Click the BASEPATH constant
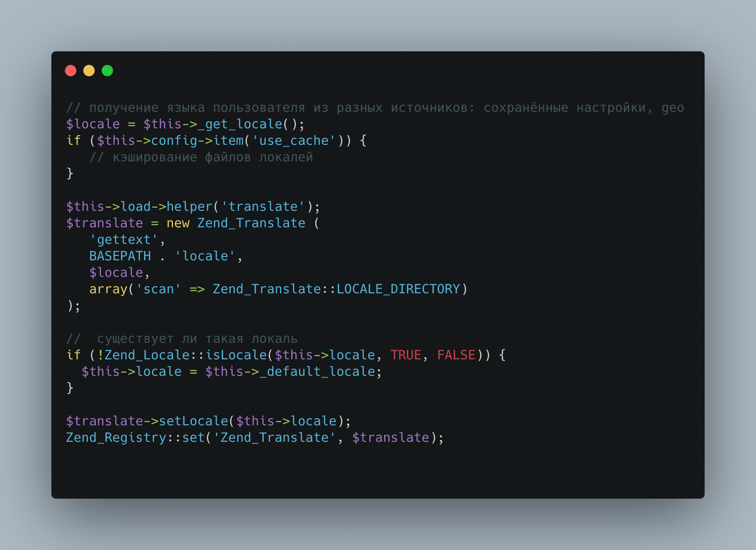The width and height of the screenshot is (756, 550). pos(120,256)
